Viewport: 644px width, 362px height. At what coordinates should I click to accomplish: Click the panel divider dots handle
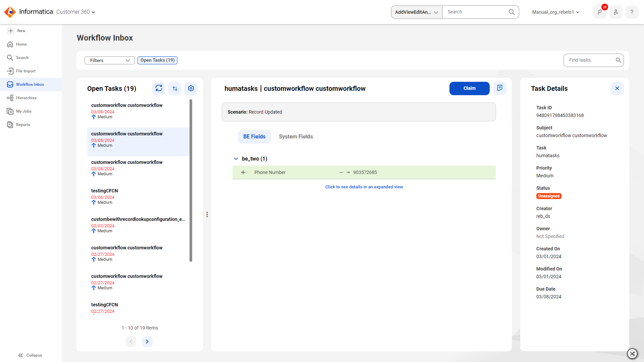tap(207, 215)
